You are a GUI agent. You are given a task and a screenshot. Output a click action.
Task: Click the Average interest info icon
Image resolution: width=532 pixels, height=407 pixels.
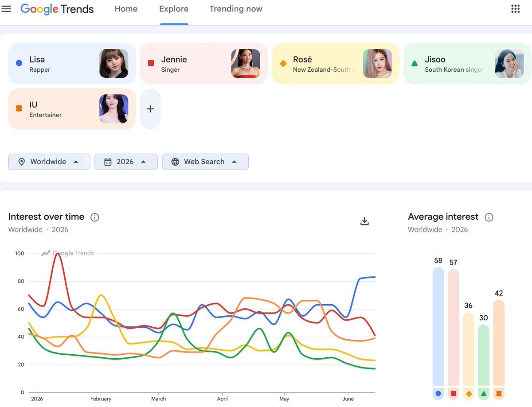pyautogui.click(x=489, y=217)
